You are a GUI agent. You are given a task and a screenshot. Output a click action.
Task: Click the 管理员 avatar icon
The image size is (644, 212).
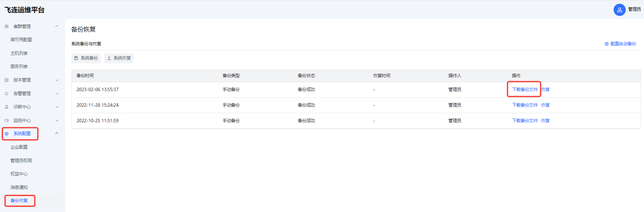619,10
